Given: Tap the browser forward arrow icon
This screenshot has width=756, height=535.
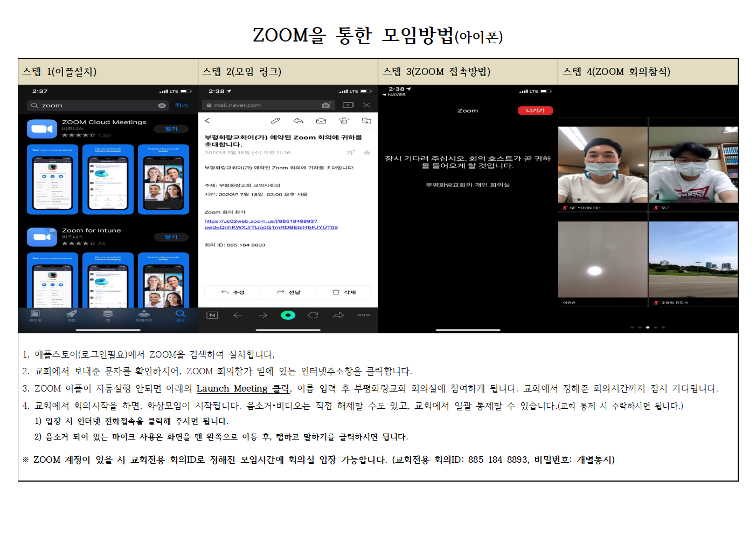Looking at the screenshot, I should pos(263,315).
